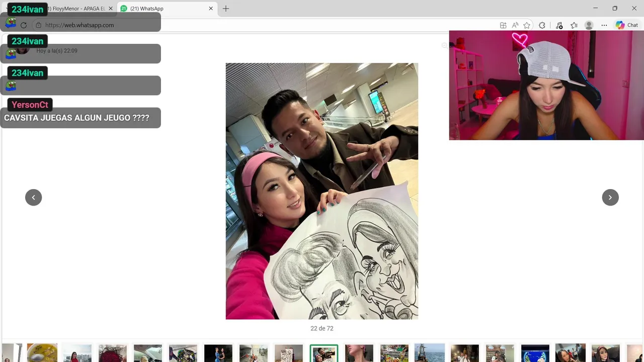Image resolution: width=644 pixels, height=362 pixels.
Task: Minimize the browser window
Action: pyautogui.click(x=596, y=9)
